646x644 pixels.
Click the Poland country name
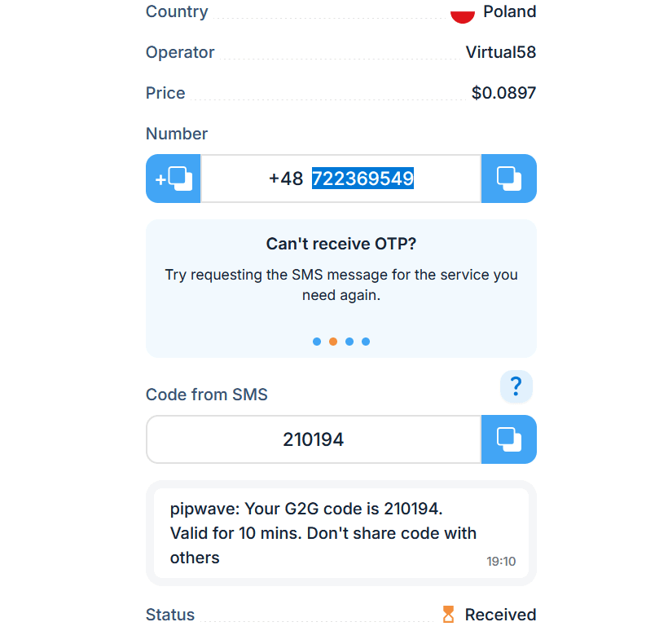(x=510, y=11)
